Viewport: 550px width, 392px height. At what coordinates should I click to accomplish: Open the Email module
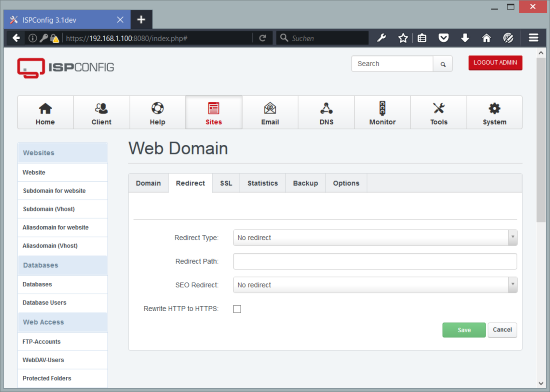tap(270, 113)
